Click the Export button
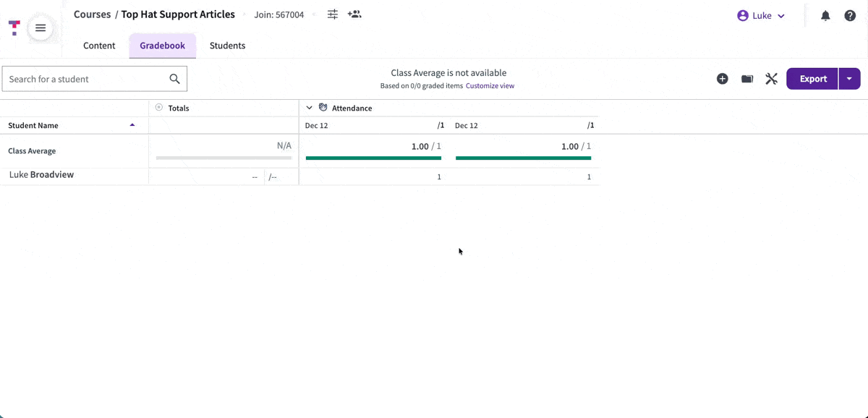The width and height of the screenshot is (868, 418). 812,79
